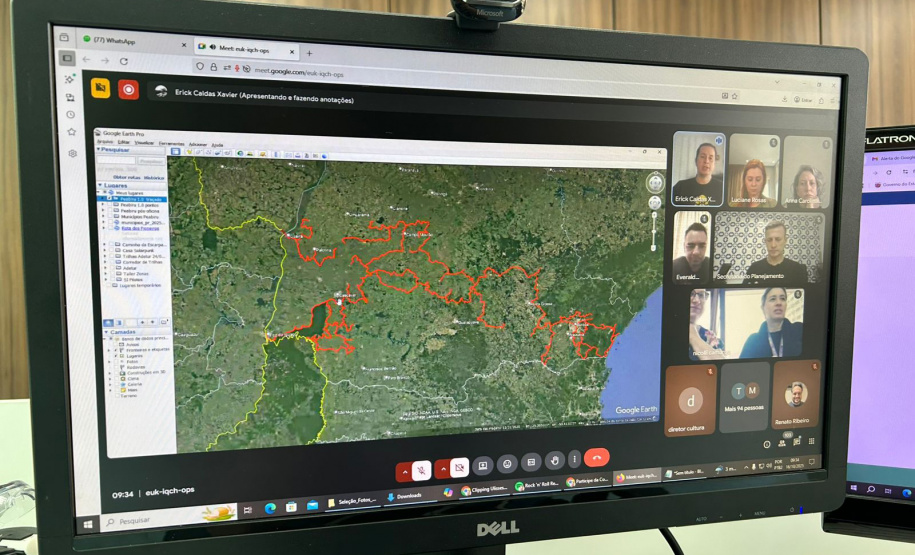915x555 pixels.
Task: Unmute the microphone in Meet
Action: click(x=423, y=468)
